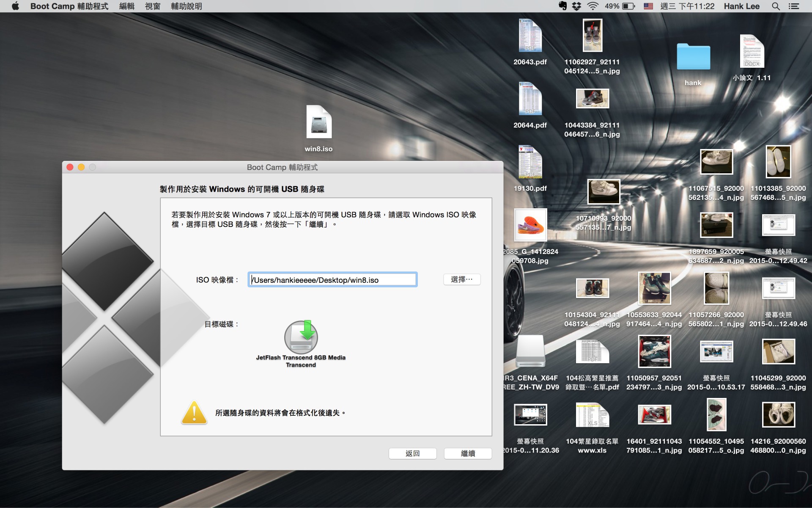Image resolution: width=812 pixels, height=508 pixels.
Task: Open the Evernote menu bar icon
Action: (x=562, y=6)
